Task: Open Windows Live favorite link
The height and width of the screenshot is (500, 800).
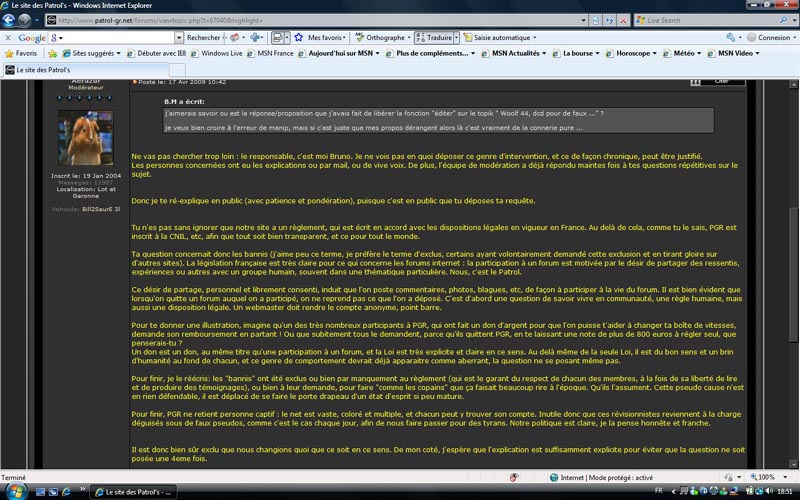Action: [x=216, y=53]
